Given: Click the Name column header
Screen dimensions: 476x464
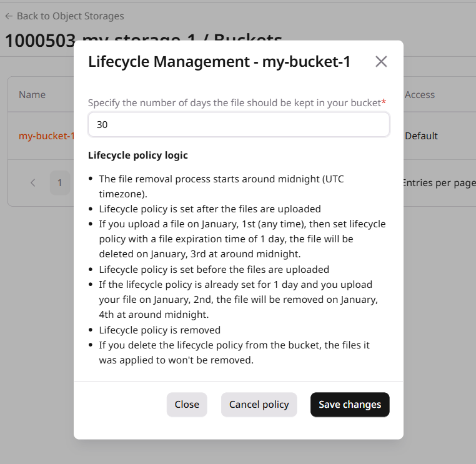Looking at the screenshot, I should [32, 95].
